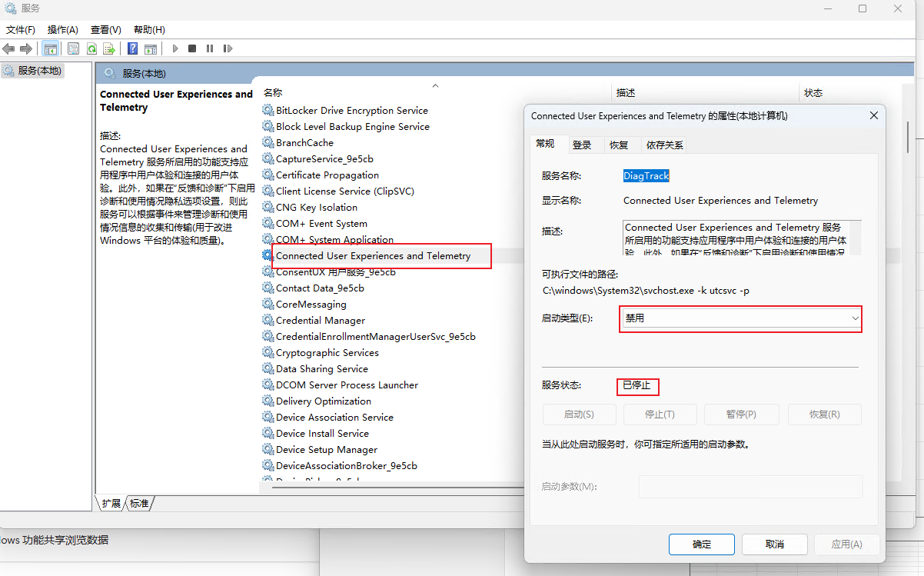Click the Refresh toolbar icon
Image resolution: width=924 pixels, height=576 pixels.
point(91,49)
